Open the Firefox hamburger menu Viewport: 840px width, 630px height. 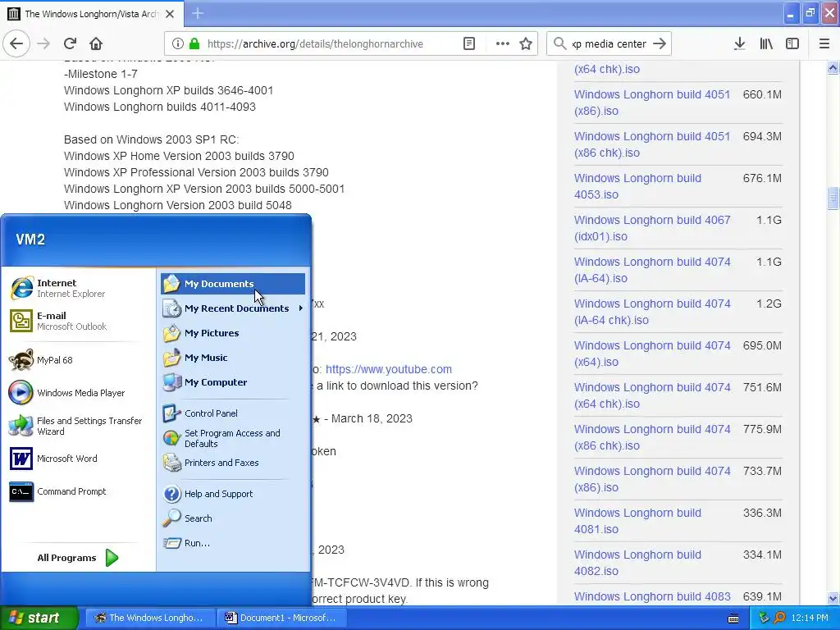pos(824,44)
